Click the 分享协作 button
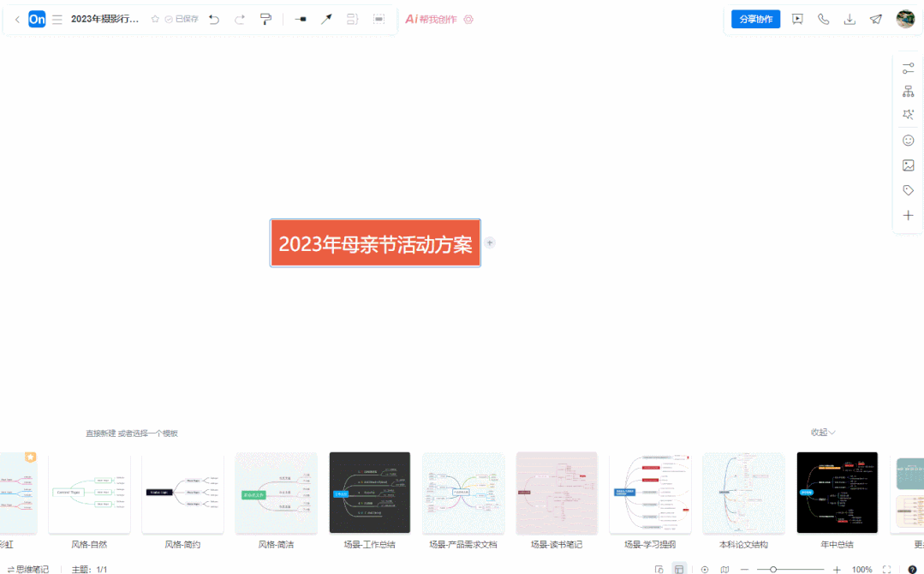Viewport: 924px width, 574px height. point(754,18)
